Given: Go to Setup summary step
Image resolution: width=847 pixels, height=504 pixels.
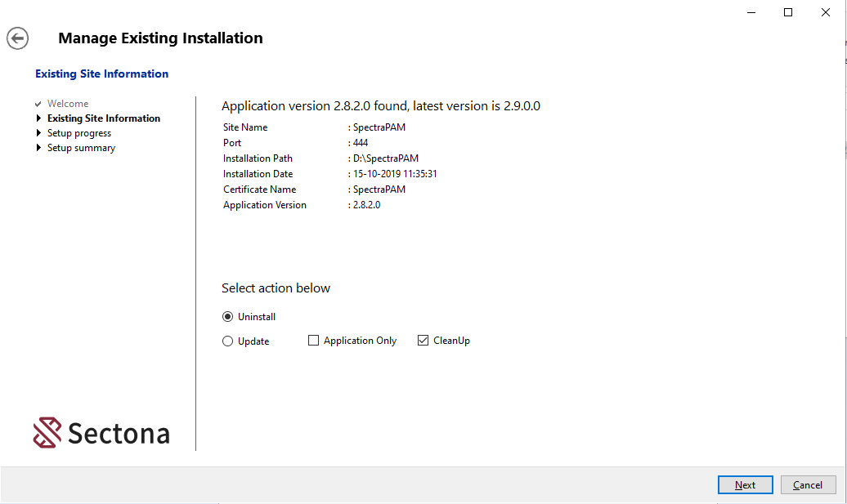Looking at the screenshot, I should [81, 148].
